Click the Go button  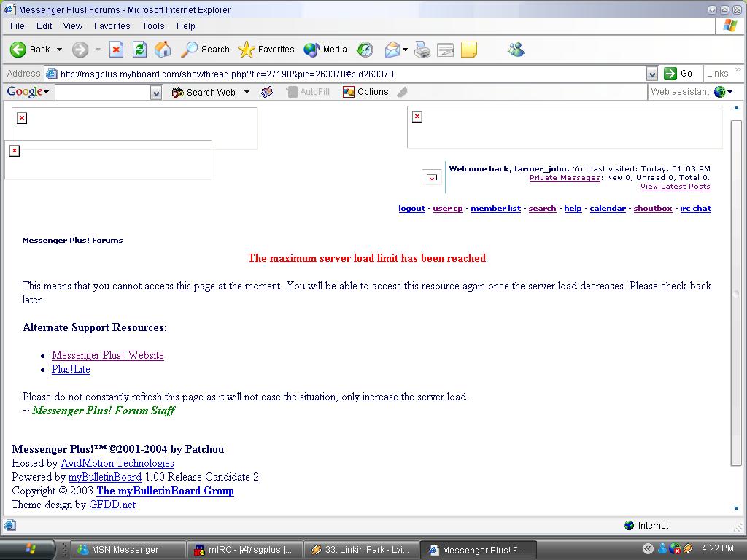point(678,74)
